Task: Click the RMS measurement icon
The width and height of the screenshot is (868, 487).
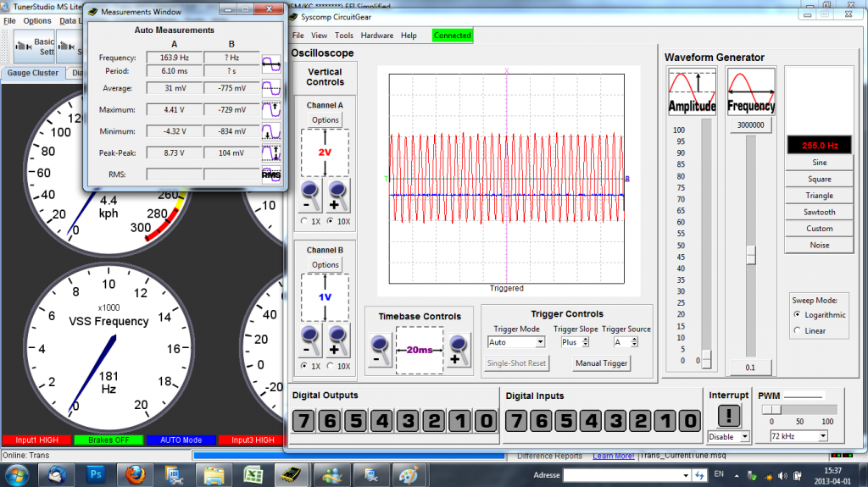Action: [271, 174]
